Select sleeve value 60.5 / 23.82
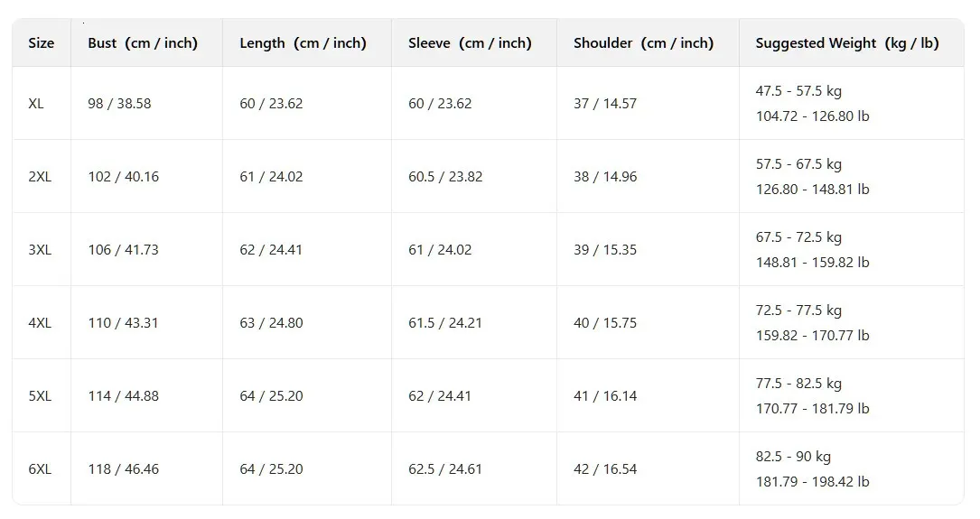 click(445, 177)
